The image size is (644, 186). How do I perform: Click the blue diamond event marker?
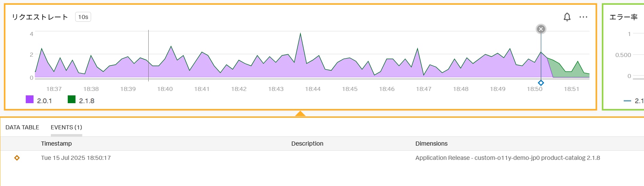click(541, 83)
